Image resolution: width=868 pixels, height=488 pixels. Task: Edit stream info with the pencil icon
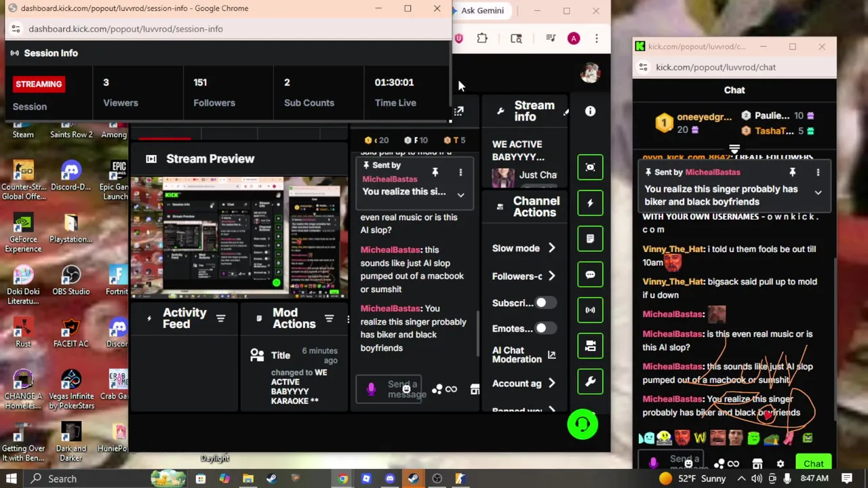(x=566, y=112)
